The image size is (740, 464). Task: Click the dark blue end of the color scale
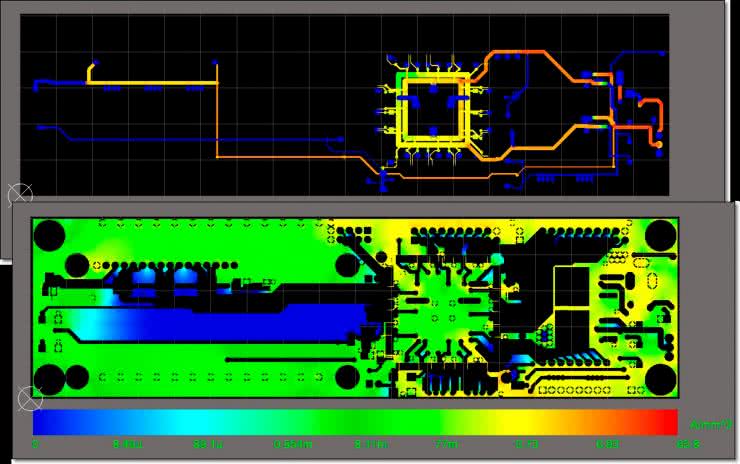coord(45,421)
